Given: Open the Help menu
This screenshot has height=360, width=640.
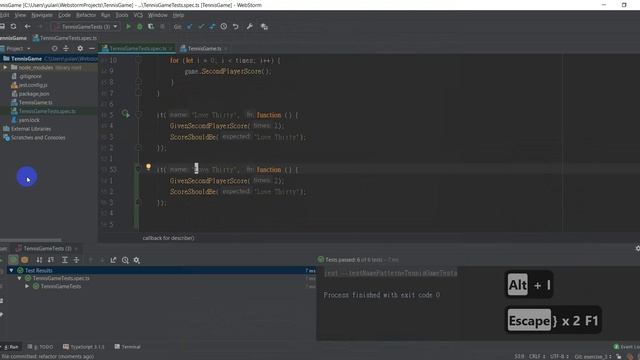Looking at the screenshot, I should 178,15.
